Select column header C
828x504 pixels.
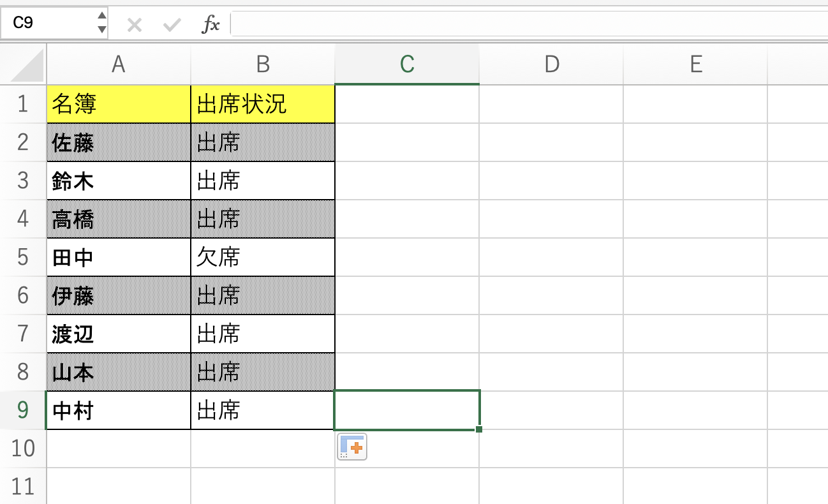point(406,64)
